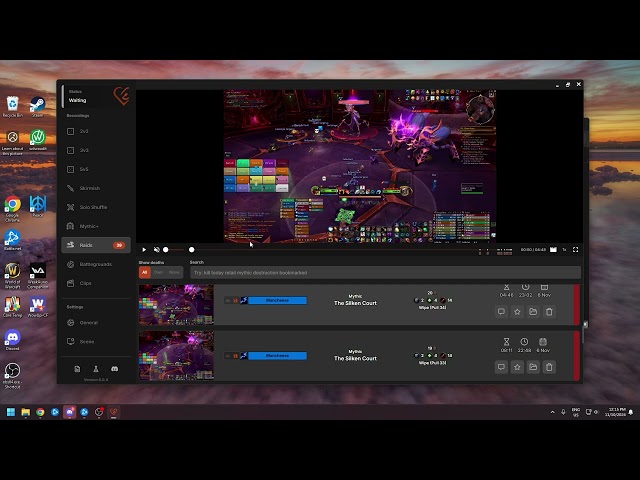The width and height of the screenshot is (640, 480).
Task: Set Show deaths filter to All
Action: coord(144,272)
